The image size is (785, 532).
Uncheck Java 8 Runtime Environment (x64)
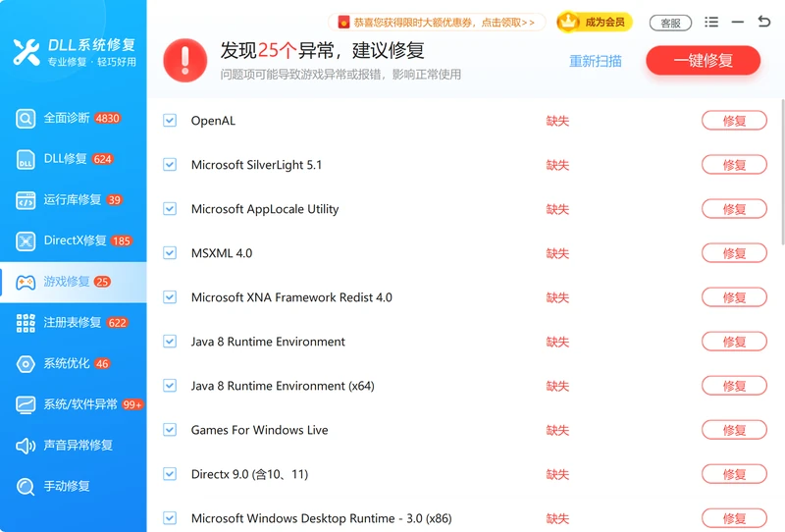point(170,385)
